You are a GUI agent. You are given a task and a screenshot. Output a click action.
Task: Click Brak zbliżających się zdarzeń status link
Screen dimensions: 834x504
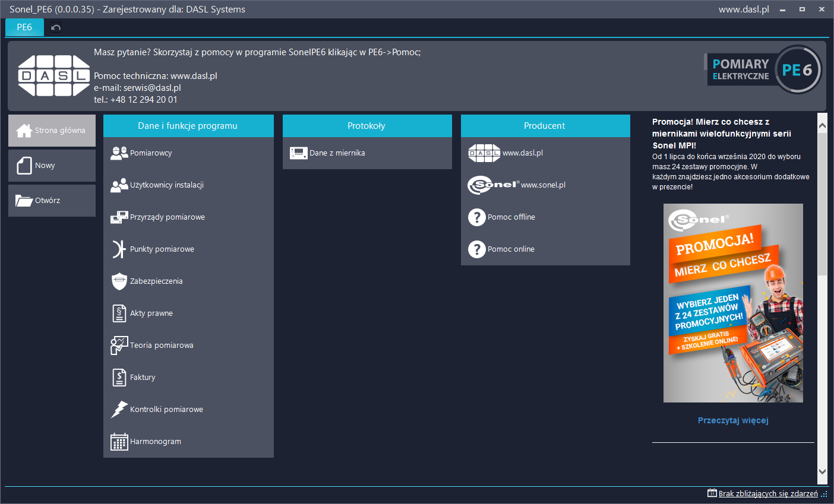click(x=767, y=494)
